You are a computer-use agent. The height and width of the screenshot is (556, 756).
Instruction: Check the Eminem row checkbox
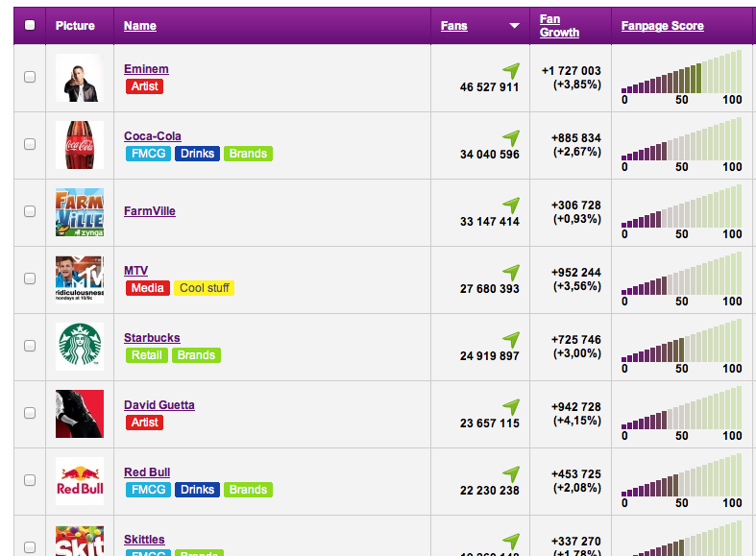pos(30,77)
